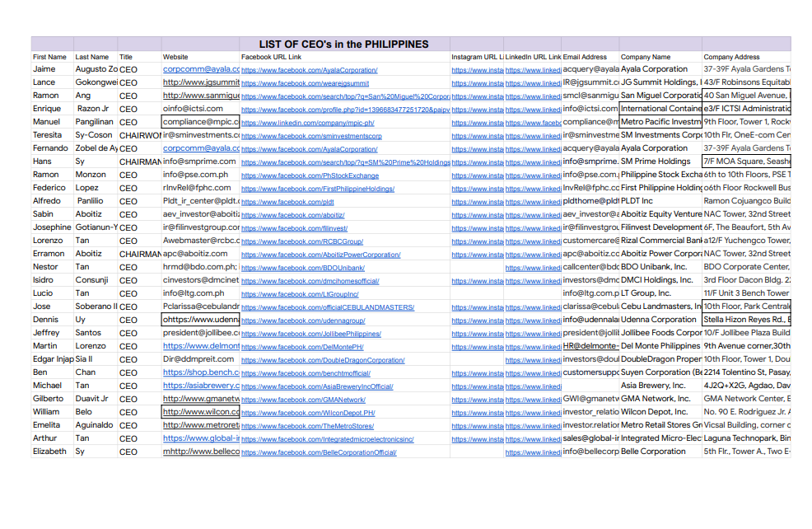Open Instagram link in Jaime's row
Screen dimensions: 812x529
point(477,70)
